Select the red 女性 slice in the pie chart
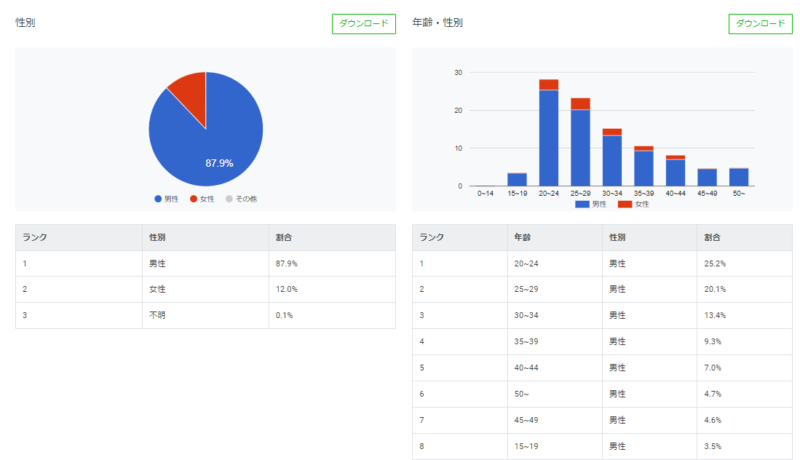The width and height of the screenshot is (800, 460). tap(190, 89)
